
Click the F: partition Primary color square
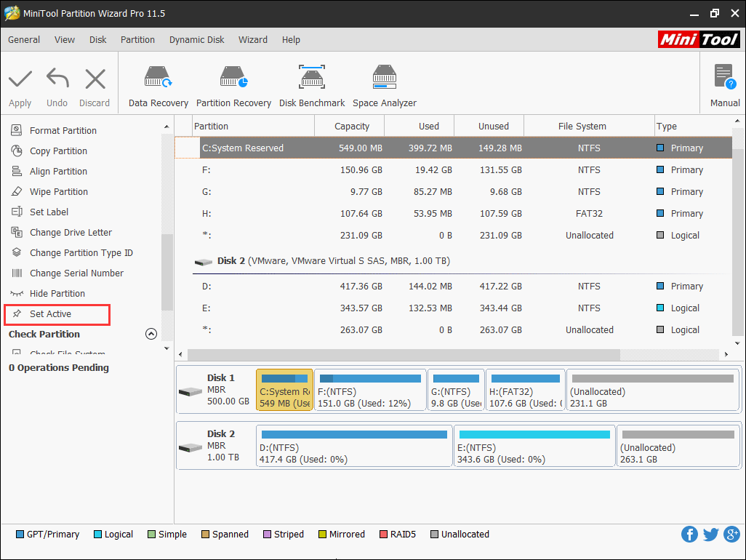point(660,169)
